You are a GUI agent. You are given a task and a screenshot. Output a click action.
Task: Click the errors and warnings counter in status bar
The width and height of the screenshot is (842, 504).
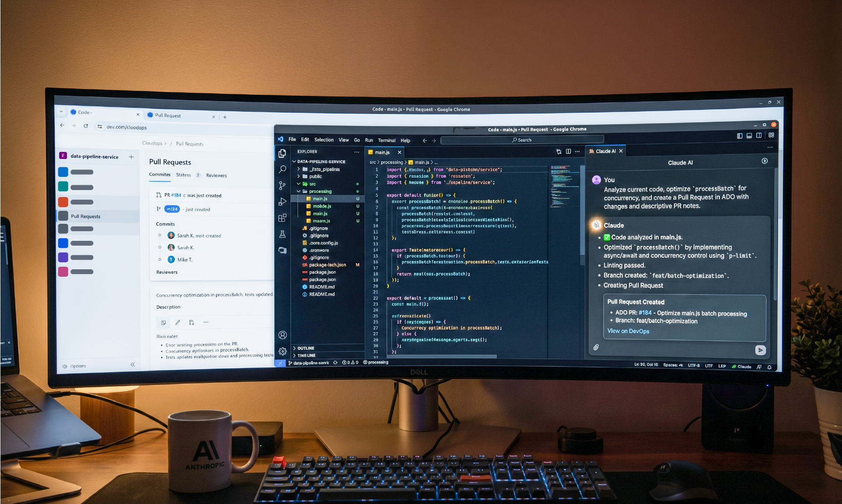point(350,363)
